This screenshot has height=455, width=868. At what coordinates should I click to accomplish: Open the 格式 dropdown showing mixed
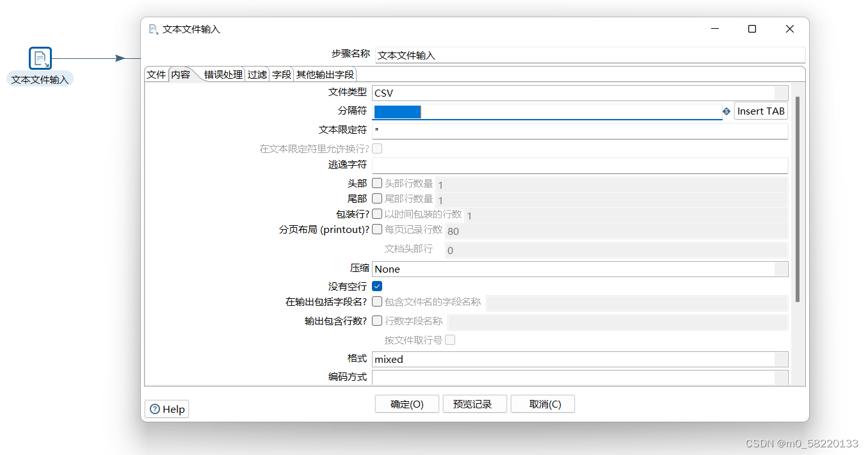click(x=780, y=359)
